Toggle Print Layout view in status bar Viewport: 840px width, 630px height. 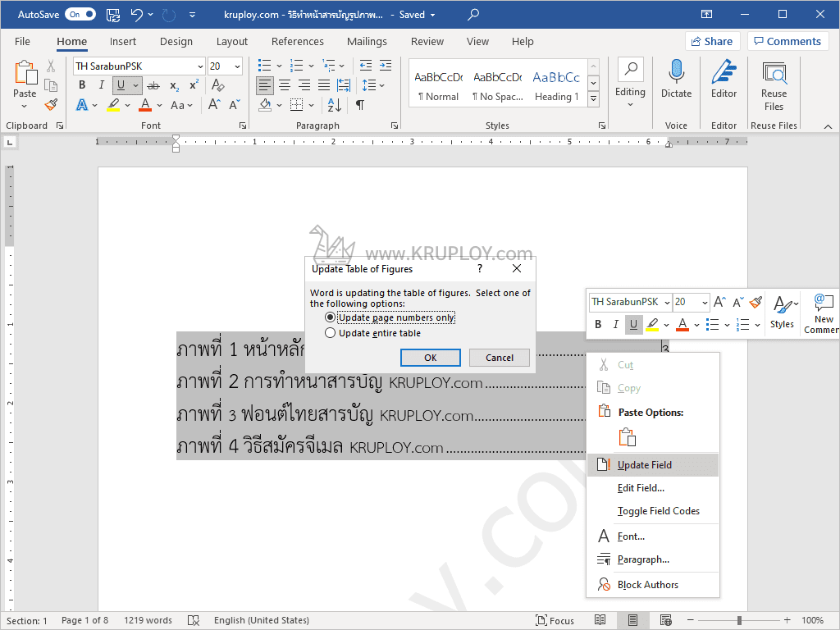[x=632, y=620]
